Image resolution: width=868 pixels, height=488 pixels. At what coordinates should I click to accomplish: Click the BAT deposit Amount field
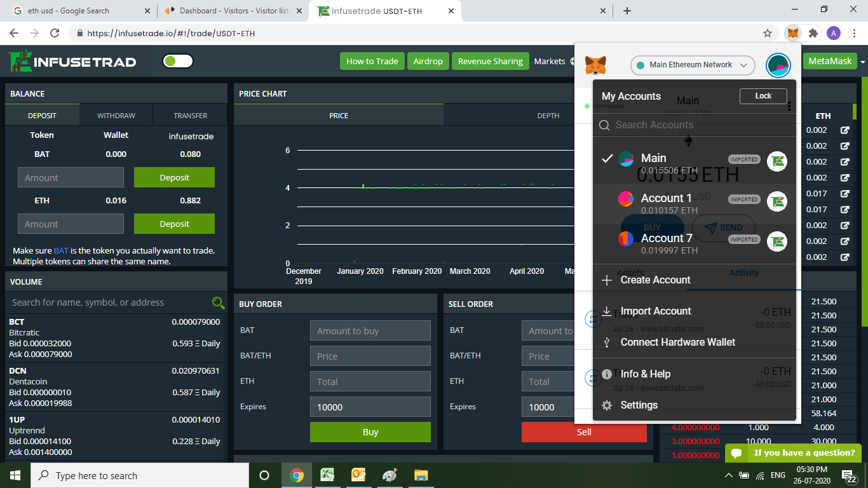point(71,178)
